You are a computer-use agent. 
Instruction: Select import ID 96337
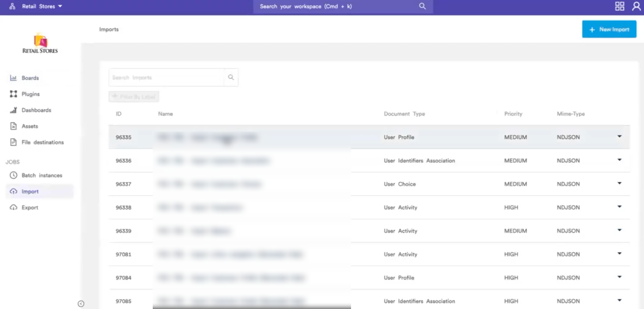click(123, 184)
